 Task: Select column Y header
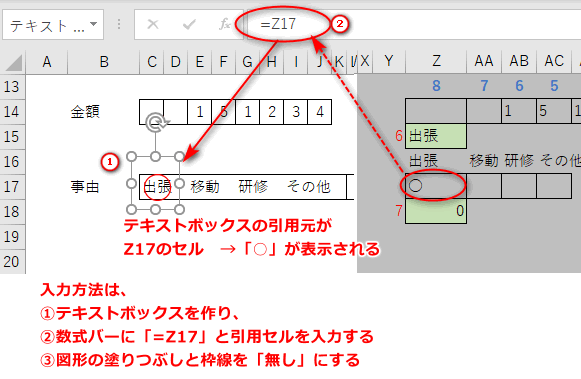click(x=389, y=61)
